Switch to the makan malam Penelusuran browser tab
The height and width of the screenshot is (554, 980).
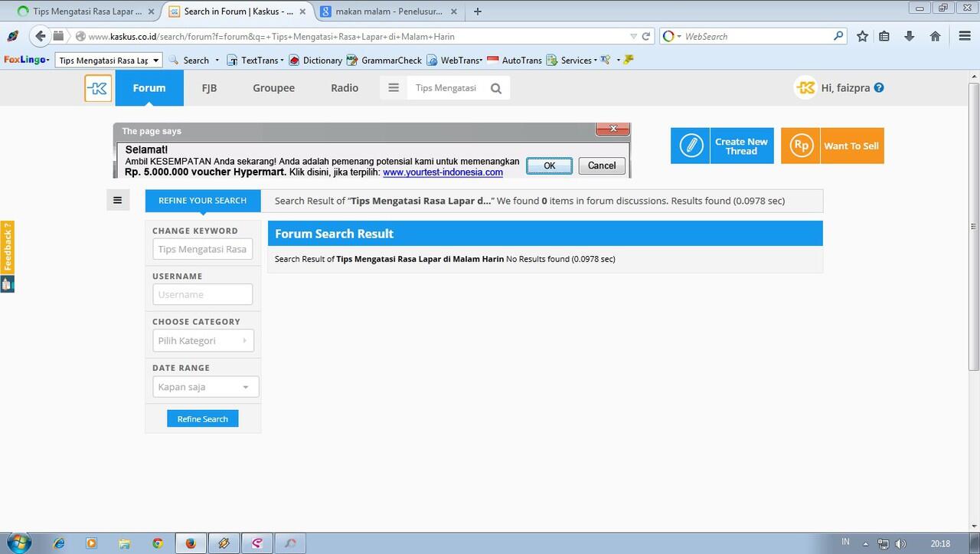[x=389, y=11]
